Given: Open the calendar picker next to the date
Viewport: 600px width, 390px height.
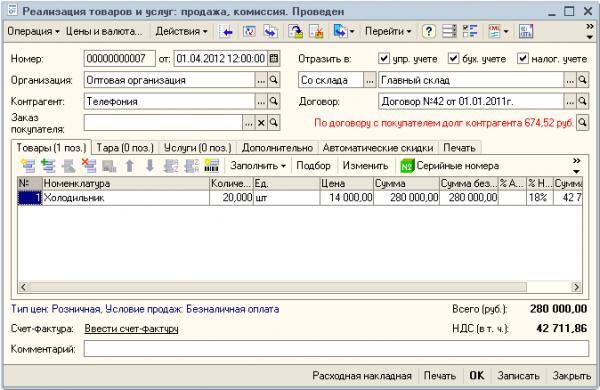Looking at the screenshot, I should (x=274, y=59).
